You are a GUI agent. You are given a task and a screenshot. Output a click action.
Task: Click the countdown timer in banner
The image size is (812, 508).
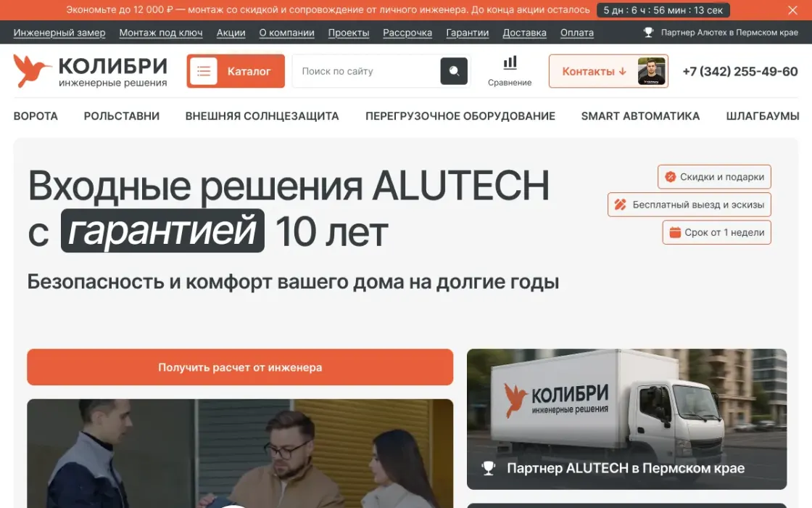(x=663, y=10)
